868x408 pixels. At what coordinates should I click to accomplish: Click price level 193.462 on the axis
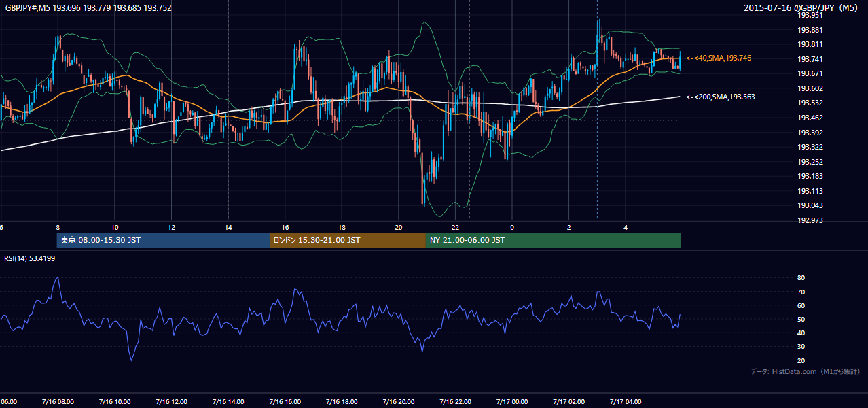(x=810, y=118)
